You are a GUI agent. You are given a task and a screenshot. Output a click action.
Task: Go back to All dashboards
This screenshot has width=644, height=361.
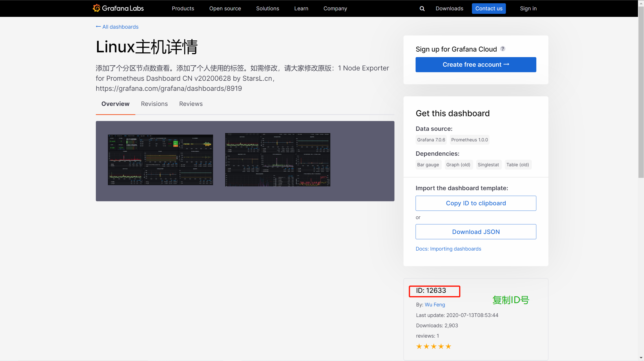pyautogui.click(x=117, y=27)
